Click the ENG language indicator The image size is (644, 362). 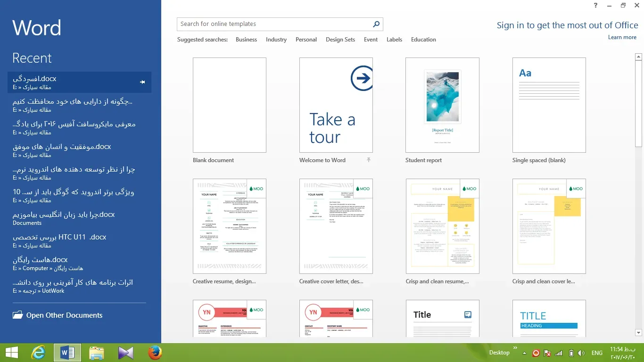[597, 353]
